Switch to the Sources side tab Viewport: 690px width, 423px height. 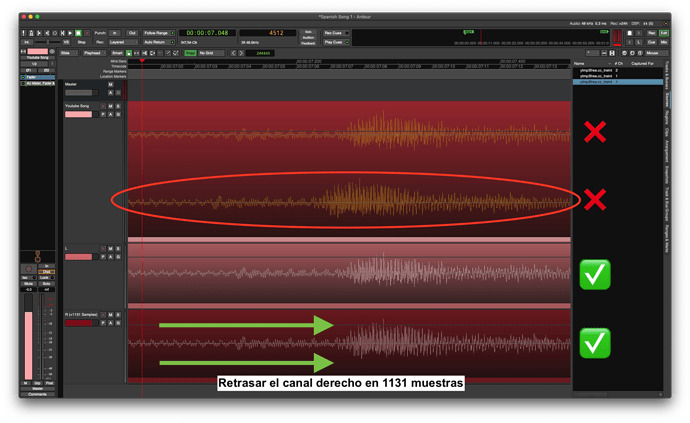click(667, 99)
